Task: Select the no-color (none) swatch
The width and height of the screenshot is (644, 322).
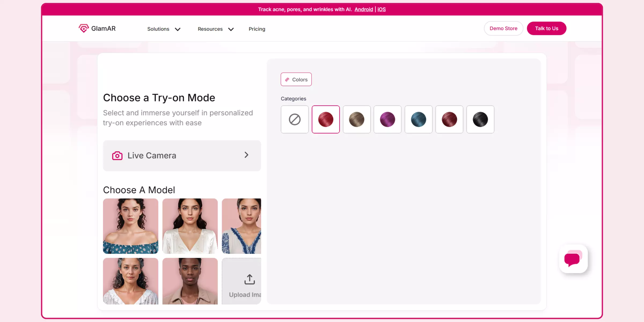Action: pos(295,119)
